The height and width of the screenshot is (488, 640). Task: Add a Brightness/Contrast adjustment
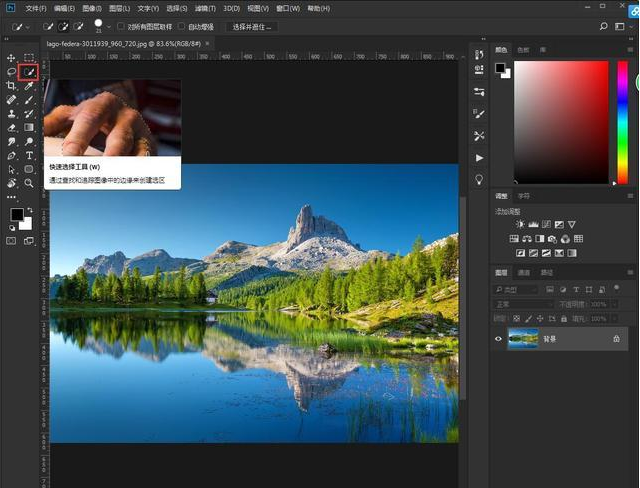tap(520, 224)
